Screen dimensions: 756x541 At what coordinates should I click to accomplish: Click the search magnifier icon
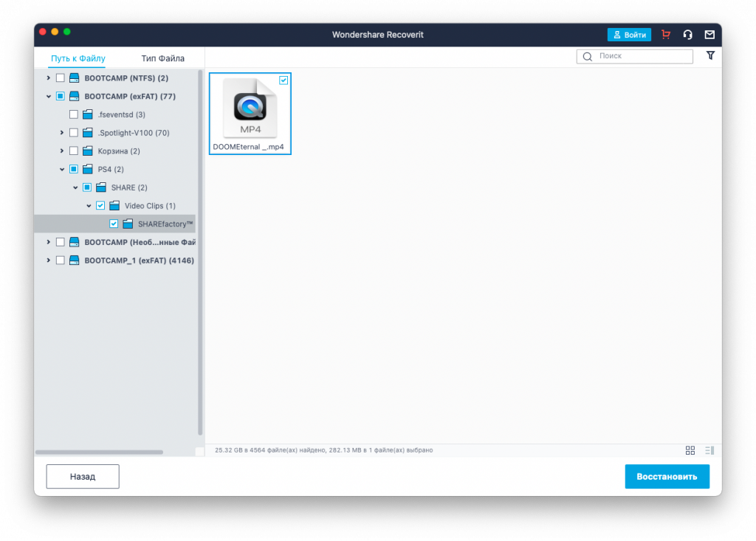(x=587, y=56)
